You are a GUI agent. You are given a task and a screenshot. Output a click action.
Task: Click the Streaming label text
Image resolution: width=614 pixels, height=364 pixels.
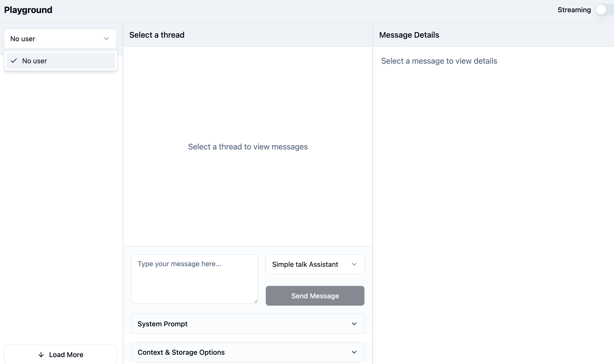pyautogui.click(x=574, y=10)
